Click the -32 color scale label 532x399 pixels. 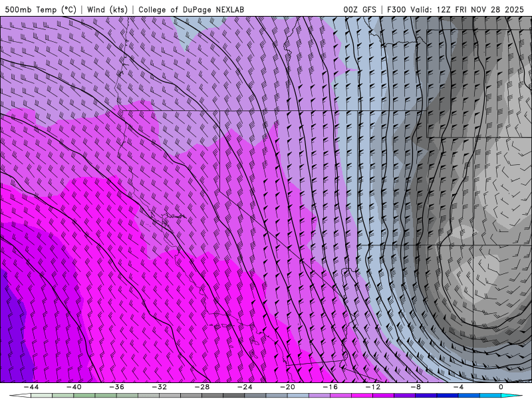pos(159,387)
